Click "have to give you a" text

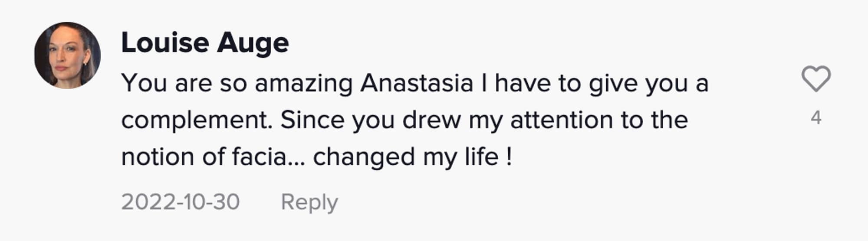point(601,83)
